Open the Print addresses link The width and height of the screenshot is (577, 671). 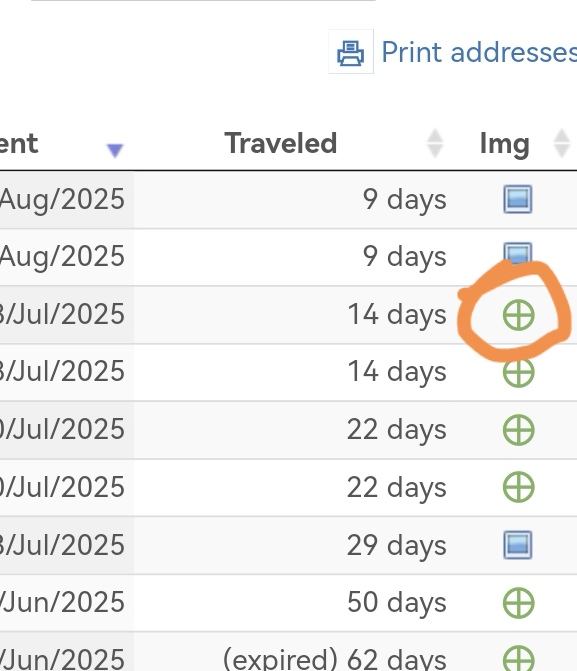[x=479, y=52]
